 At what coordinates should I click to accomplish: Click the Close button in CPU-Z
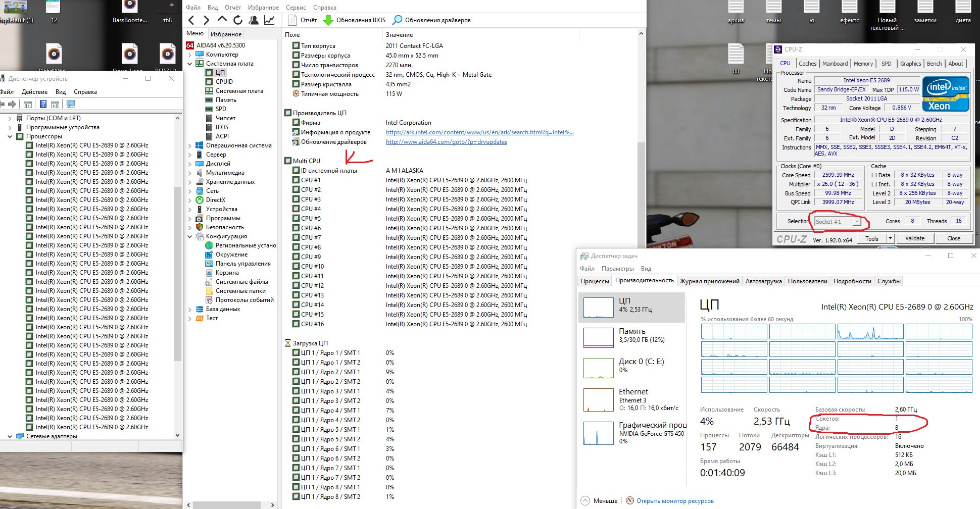954,238
